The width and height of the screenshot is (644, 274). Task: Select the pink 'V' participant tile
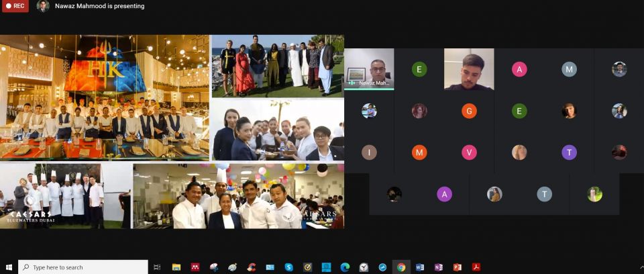(x=470, y=152)
